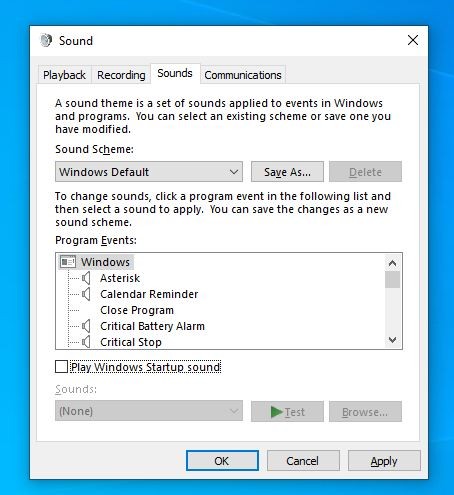Screen dimensions: 454x495
Task: Select the Close Program event
Action: (137, 310)
